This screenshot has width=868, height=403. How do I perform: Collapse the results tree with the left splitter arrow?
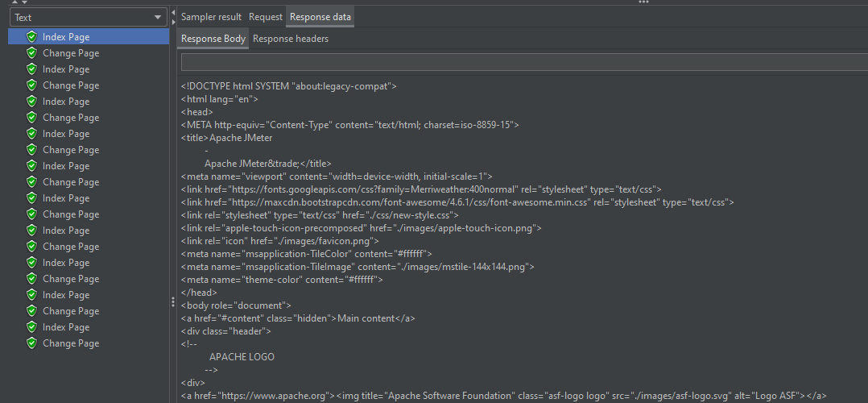173,12
